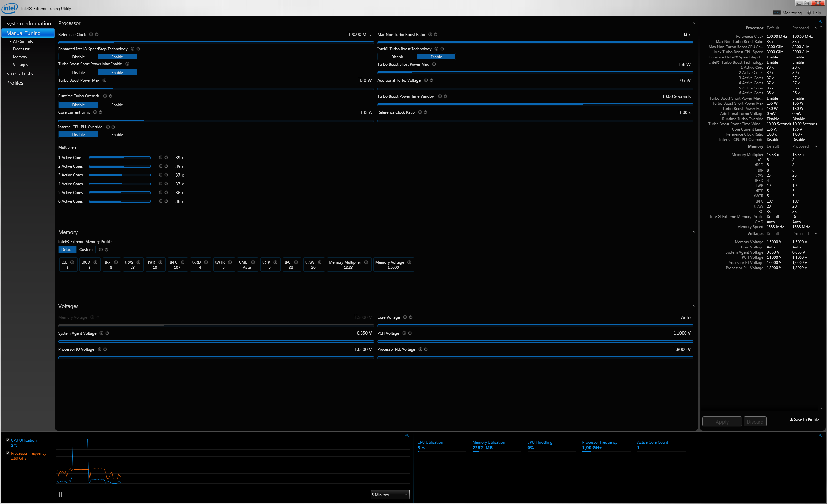Screen dimensions: 827x504
Task: Show info for Turbo Boost Power Time Window
Action: pos(440,96)
